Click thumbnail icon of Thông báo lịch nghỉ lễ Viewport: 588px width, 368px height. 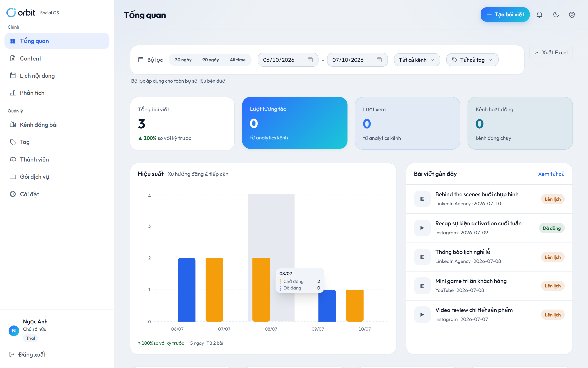(x=422, y=257)
